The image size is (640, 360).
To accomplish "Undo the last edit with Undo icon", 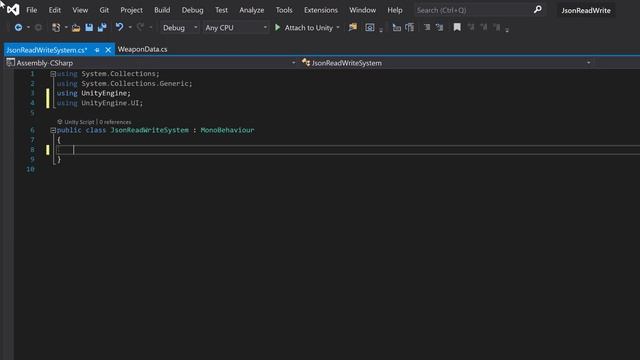I will pyautogui.click(x=119, y=27).
